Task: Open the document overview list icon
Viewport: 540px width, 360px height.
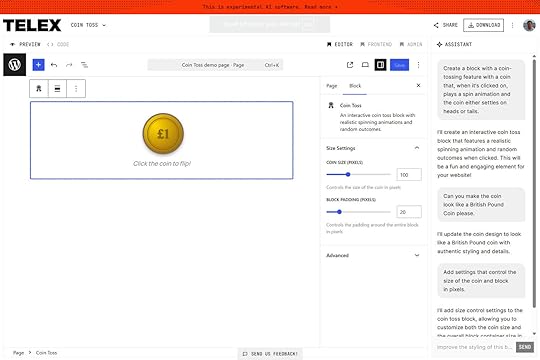Action: pyautogui.click(x=84, y=65)
